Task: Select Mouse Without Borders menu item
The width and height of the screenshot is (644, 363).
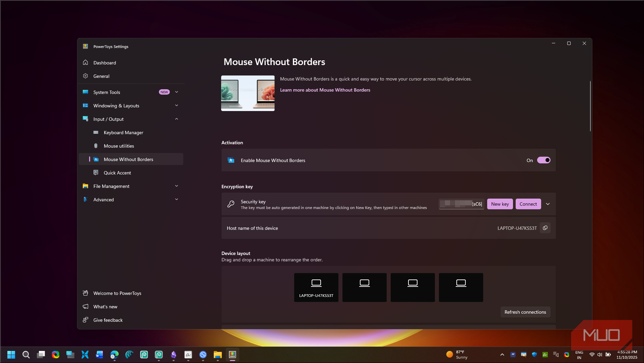Action: (x=128, y=159)
